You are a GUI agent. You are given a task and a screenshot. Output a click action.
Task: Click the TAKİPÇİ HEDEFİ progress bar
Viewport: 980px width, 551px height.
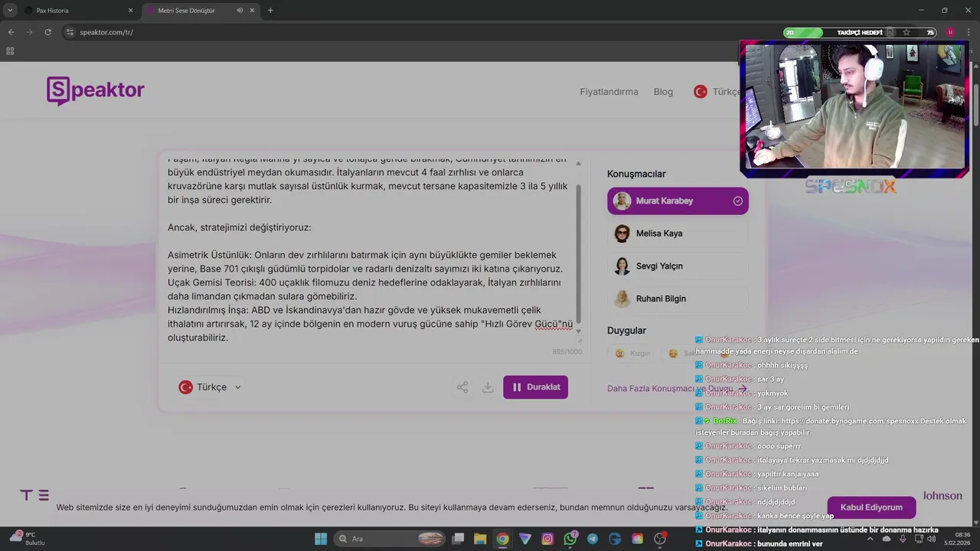click(860, 32)
